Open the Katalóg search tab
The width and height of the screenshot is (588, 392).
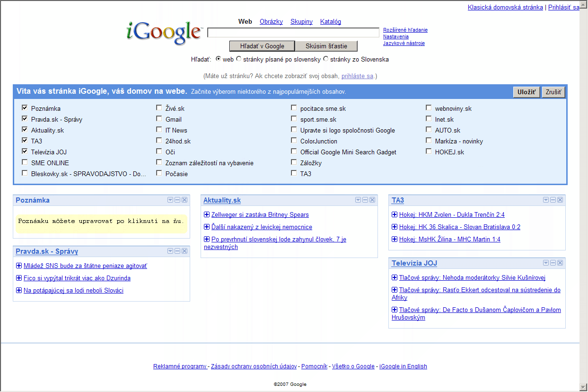tap(331, 21)
